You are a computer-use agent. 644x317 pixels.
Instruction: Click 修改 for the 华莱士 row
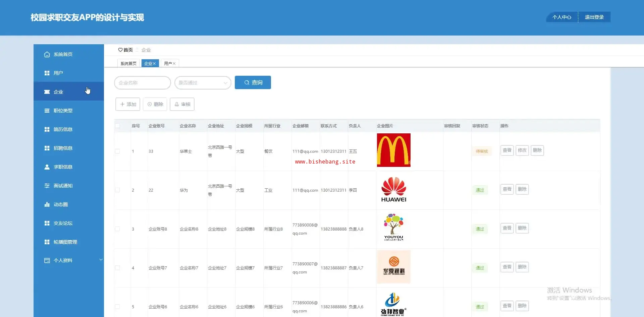[522, 150]
